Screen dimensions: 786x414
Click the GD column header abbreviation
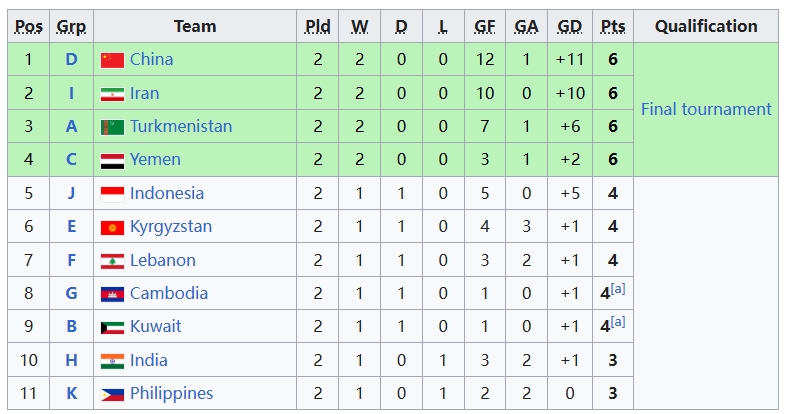(570, 27)
